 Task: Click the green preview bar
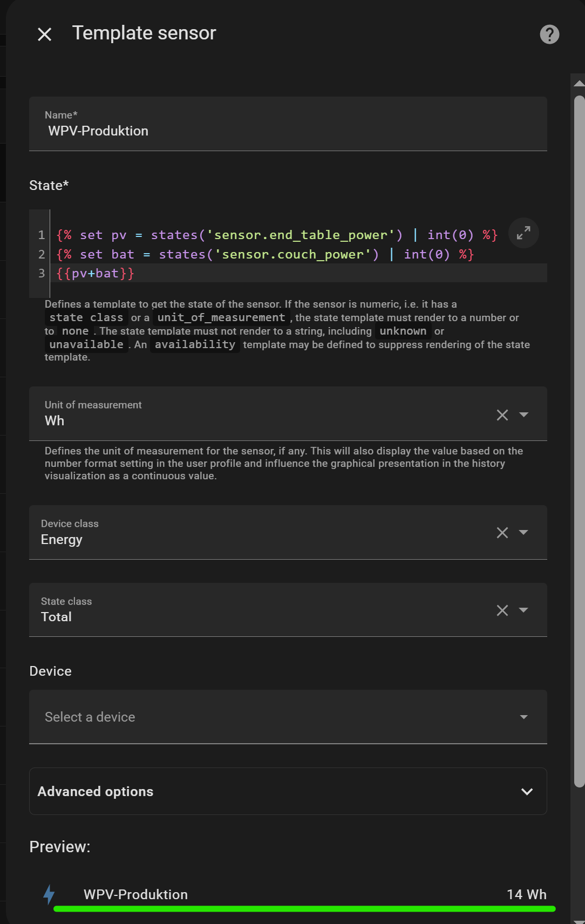tap(304, 909)
